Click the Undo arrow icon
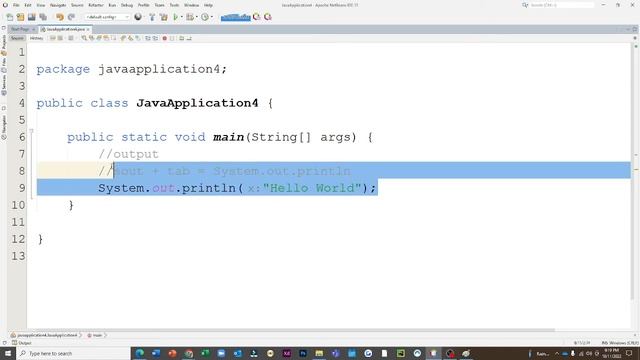This screenshot has height=360, width=640. click(60, 17)
